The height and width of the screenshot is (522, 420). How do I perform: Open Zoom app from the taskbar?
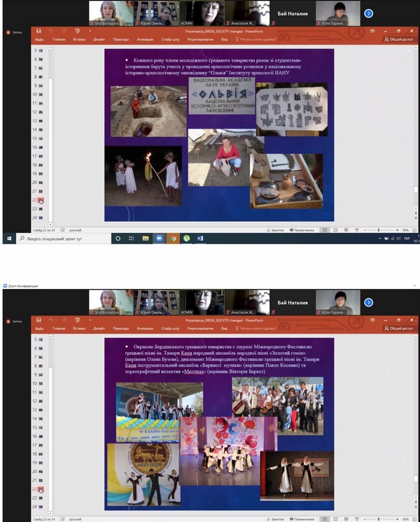[x=159, y=239]
